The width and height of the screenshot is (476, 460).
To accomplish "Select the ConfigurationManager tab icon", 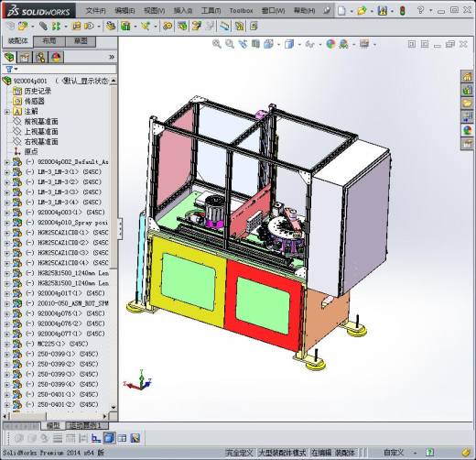I will (x=40, y=57).
